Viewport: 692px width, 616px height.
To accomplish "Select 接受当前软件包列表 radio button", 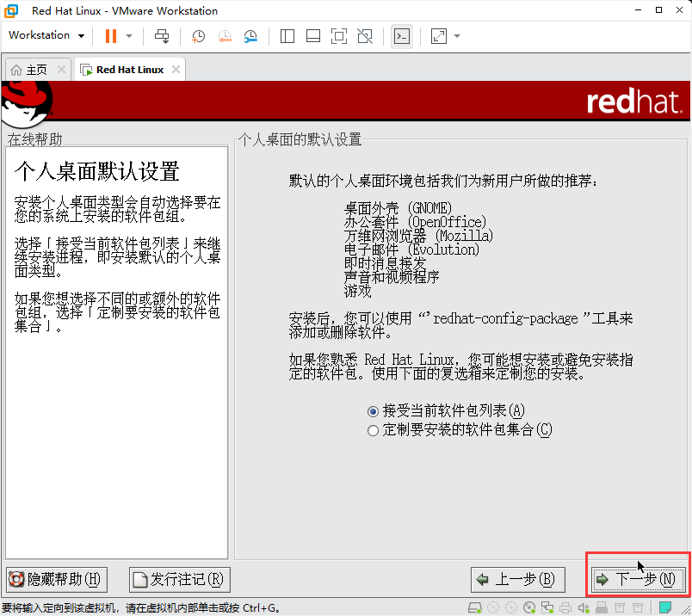I will click(373, 411).
